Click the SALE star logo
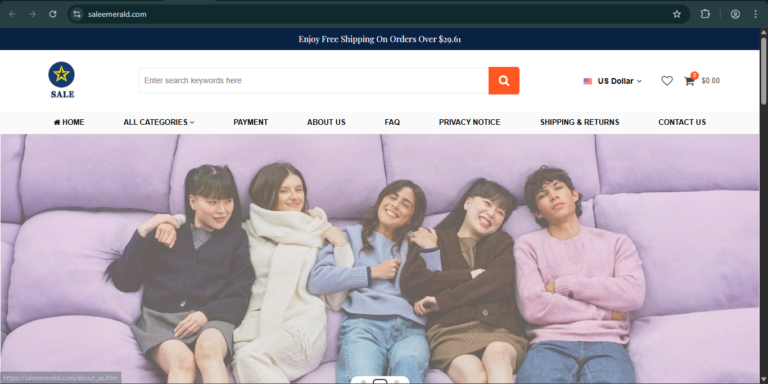The image size is (768, 384). pos(62,80)
